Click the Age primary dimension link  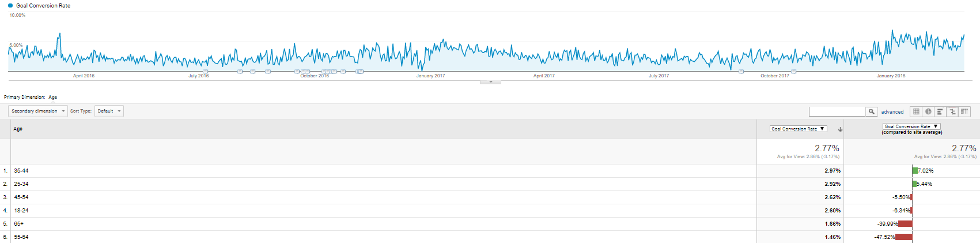(x=52, y=97)
